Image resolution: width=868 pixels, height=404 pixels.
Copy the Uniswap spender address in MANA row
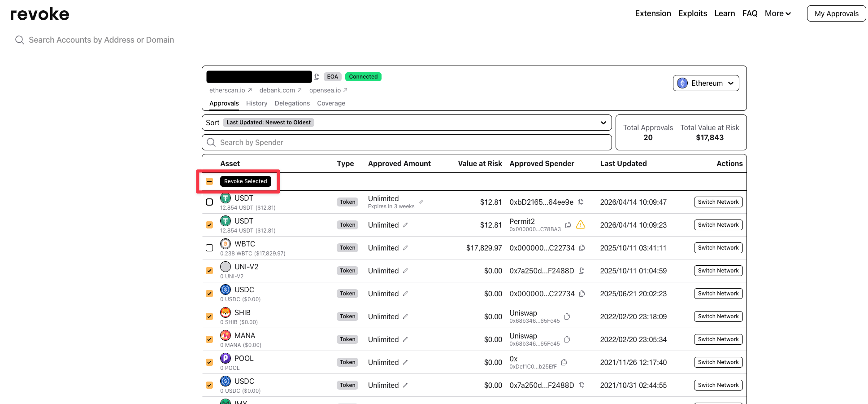pos(567,339)
